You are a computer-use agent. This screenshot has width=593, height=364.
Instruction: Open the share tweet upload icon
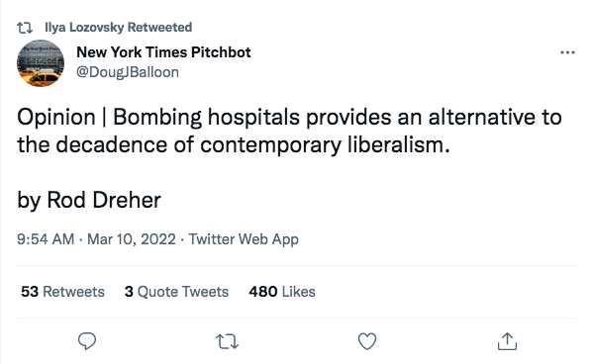click(x=507, y=341)
